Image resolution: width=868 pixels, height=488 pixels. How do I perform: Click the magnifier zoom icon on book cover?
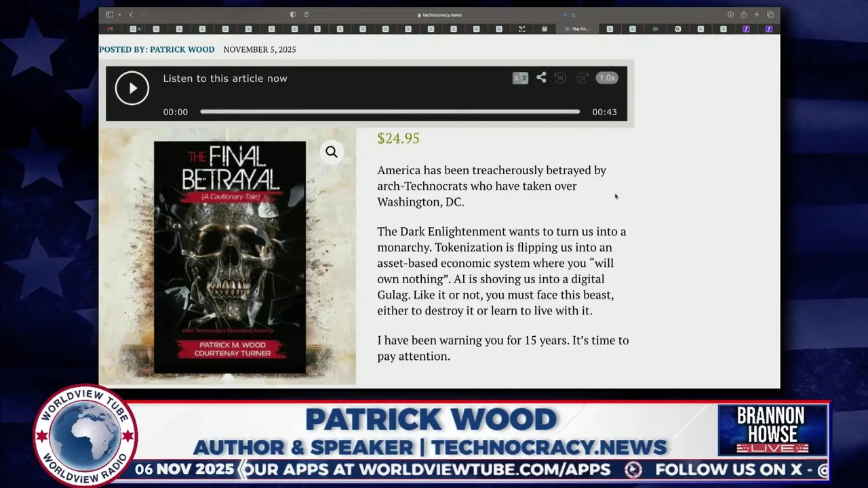pyautogui.click(x=331, y=152)
